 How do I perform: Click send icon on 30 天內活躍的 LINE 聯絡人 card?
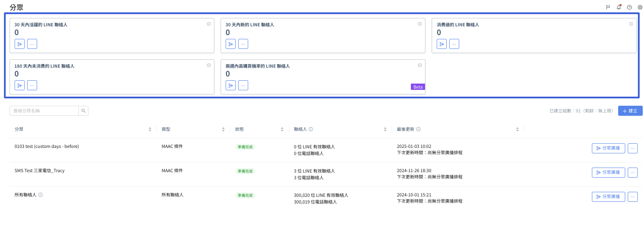pyautogui.click(x=20, y=44)
